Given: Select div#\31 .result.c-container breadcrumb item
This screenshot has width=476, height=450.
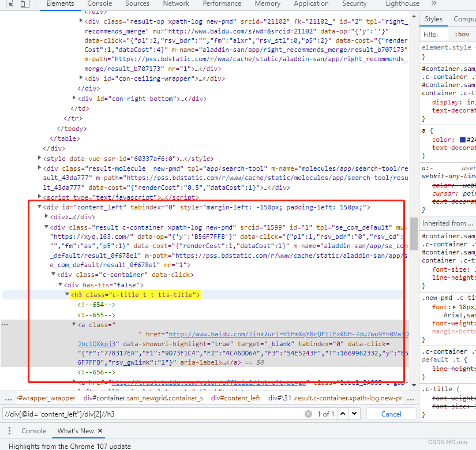Looking at the screenshot, I should click(335, 398).
